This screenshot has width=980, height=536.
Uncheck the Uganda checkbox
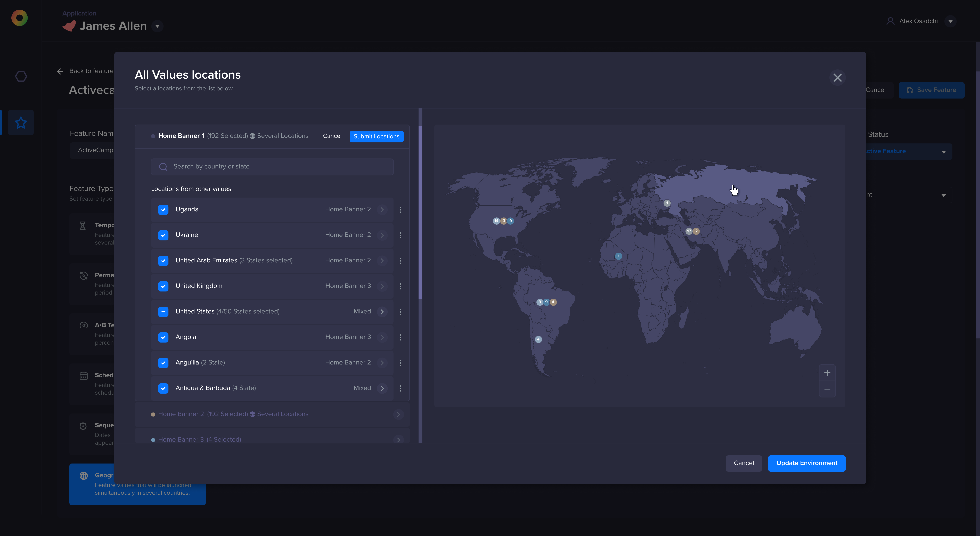163,210
